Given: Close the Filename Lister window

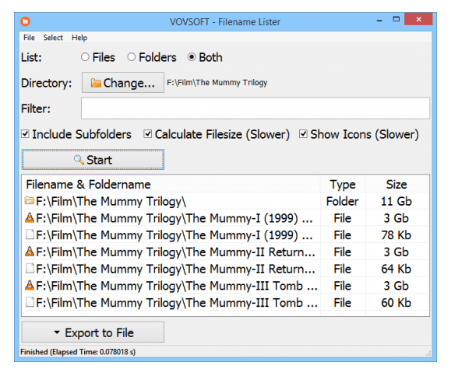Looking at the screenshot, I should pos(419,19).
